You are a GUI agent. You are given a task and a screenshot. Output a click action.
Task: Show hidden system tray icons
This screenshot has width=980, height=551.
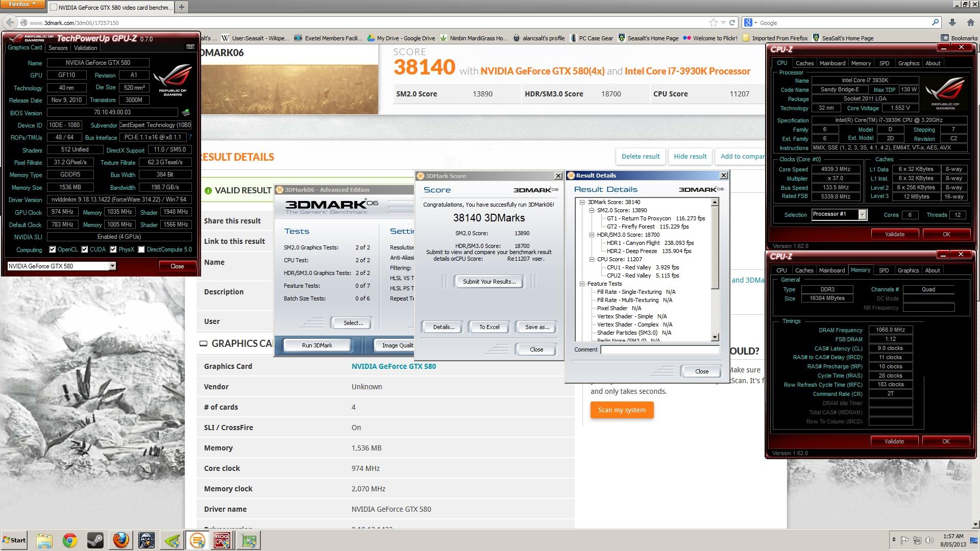[x=894, y=540]
